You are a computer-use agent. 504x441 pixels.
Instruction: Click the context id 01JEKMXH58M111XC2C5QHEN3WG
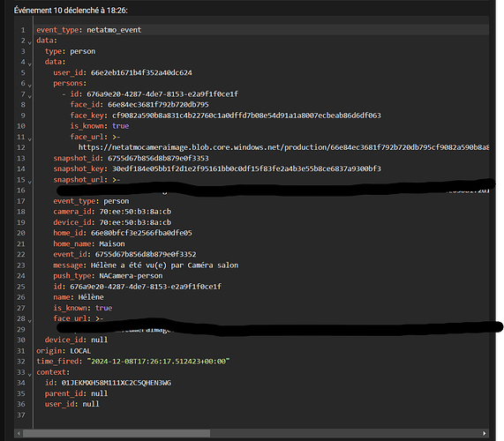(117, 383)
